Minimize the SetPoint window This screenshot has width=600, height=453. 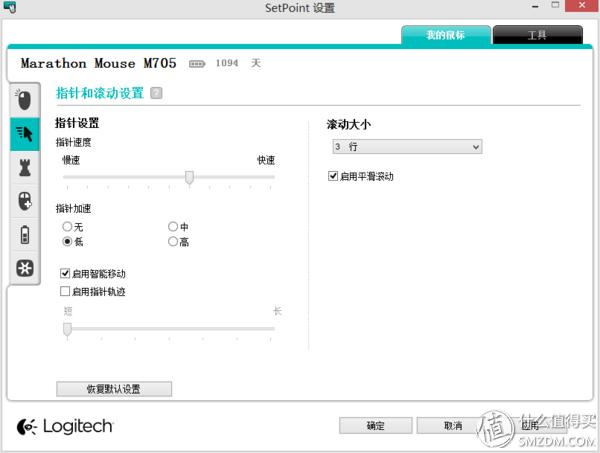tap(535, 6)
